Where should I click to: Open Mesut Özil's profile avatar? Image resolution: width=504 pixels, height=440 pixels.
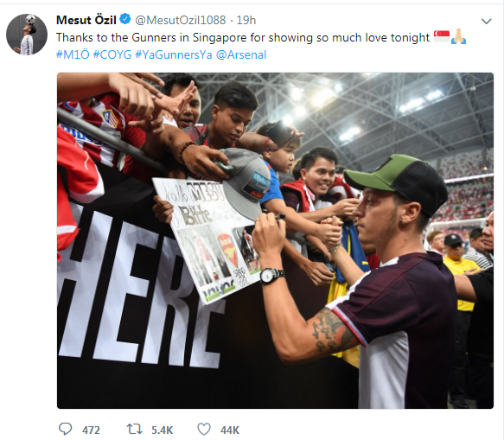tap(27, 35)
